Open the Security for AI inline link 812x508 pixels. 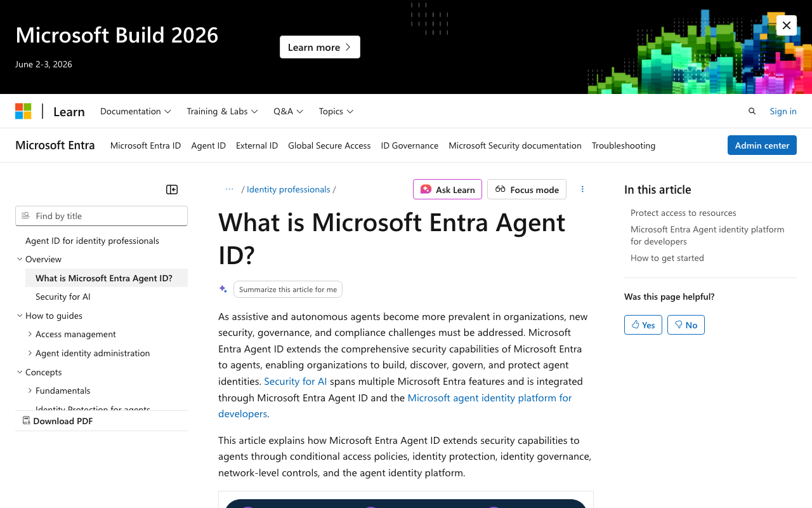point(296,381)
